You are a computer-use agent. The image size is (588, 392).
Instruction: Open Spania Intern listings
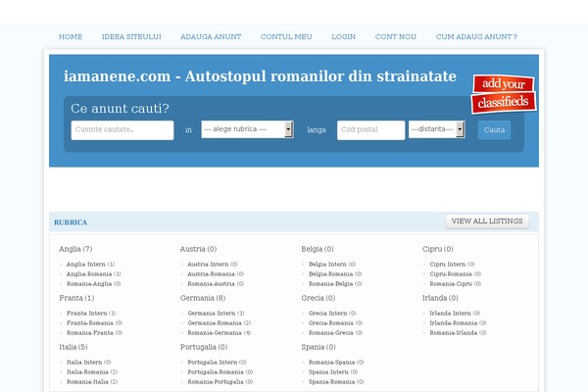tap(333, 371)
